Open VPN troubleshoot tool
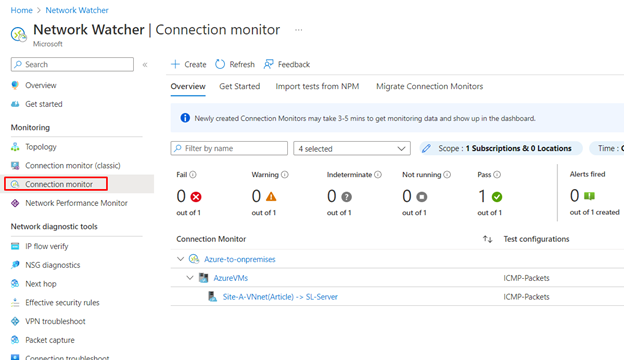Viewport: 624px width, 360px height. (x=55, y=321)
